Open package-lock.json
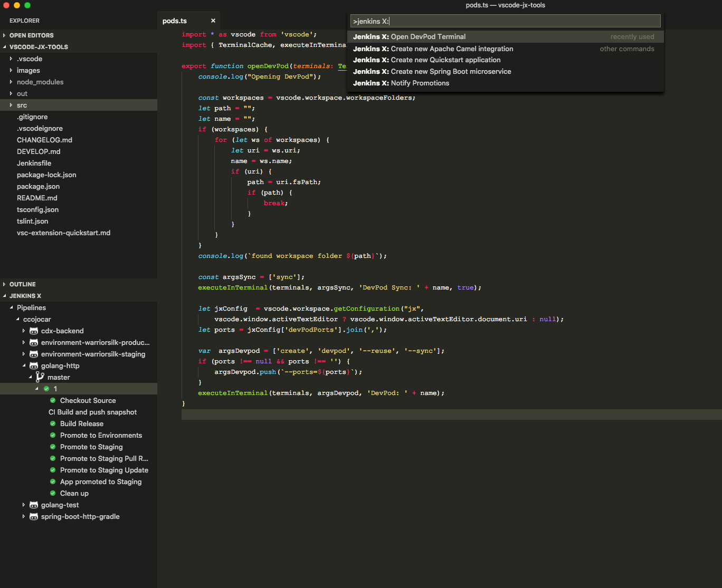722x588 pixels. [79, 175]
